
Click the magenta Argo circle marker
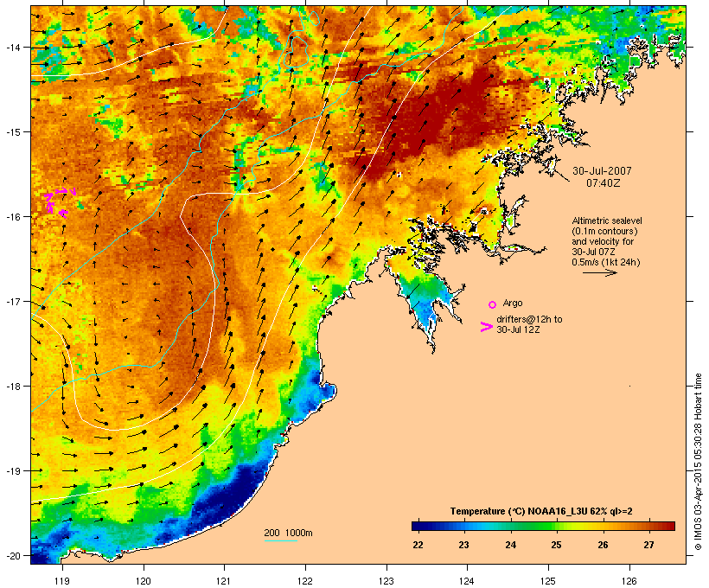point(493,304)
